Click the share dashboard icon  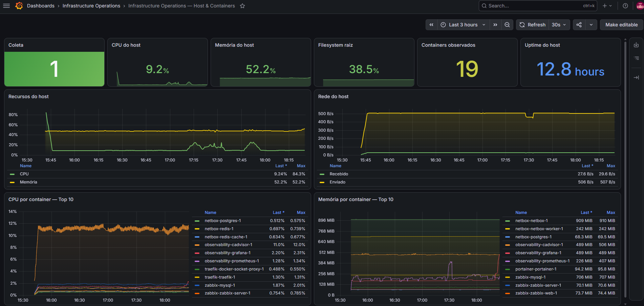579,25
